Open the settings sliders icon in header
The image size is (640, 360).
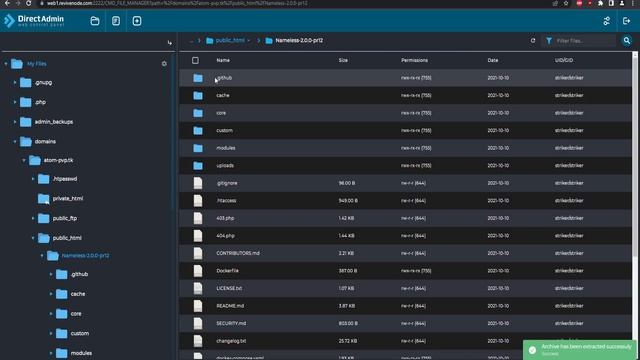[x=607, y=21]
